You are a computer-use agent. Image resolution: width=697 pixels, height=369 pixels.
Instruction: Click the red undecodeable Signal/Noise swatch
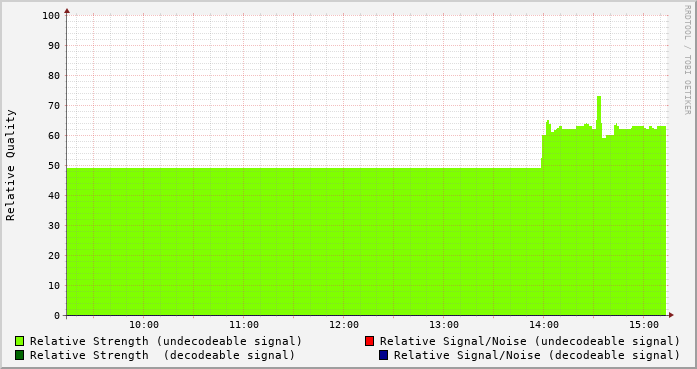(x=369, y=341)
